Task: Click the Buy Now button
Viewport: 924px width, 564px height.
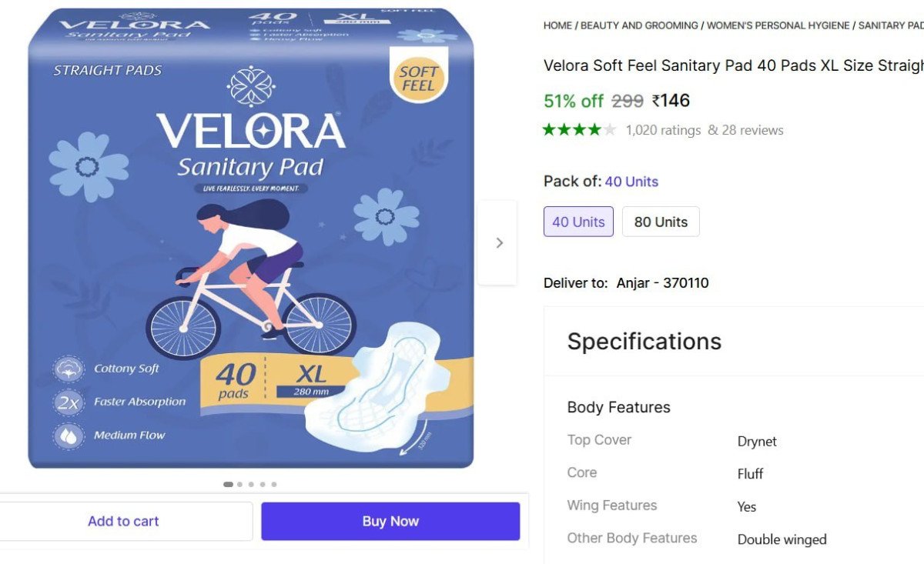Action: click(390, 521)
